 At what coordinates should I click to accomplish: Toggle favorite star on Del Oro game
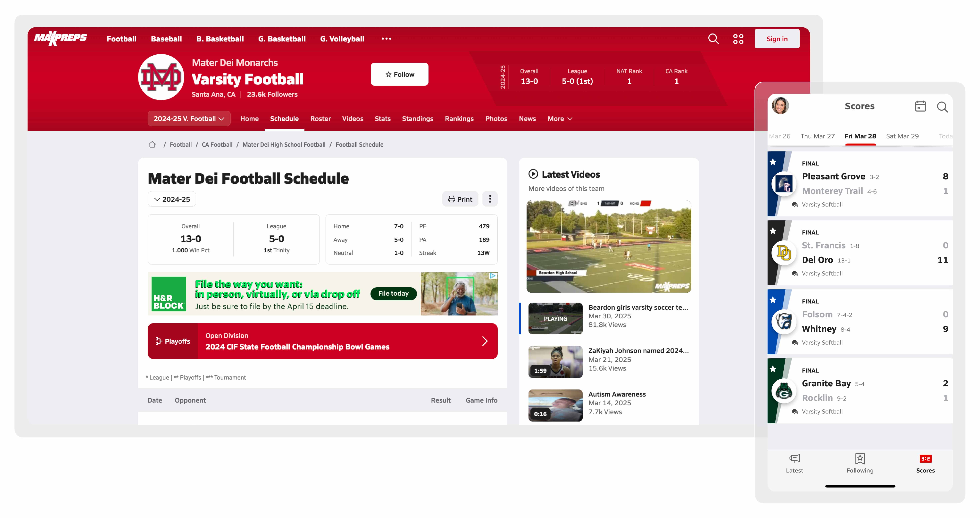click(x=773, y=231)
